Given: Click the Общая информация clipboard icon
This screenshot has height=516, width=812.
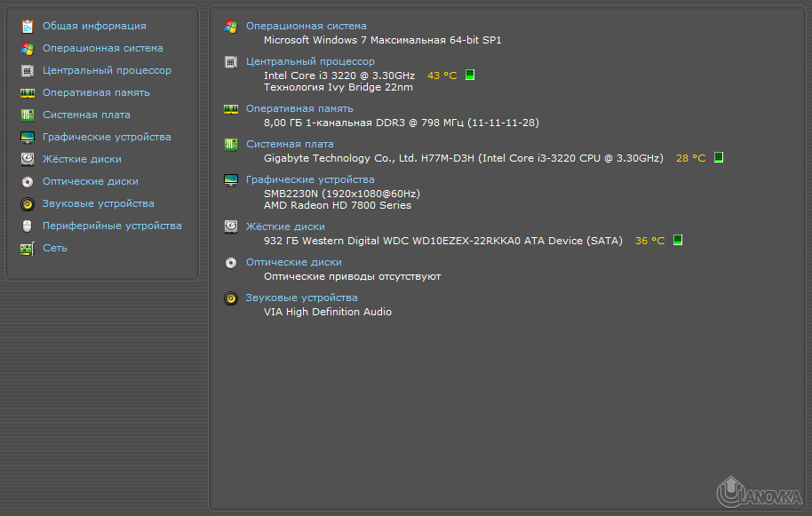Looking at the screenshot, I should click(28, 26).
